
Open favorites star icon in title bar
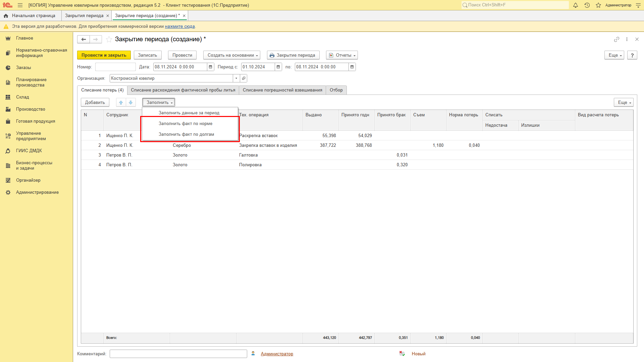[x=598, y=5]
